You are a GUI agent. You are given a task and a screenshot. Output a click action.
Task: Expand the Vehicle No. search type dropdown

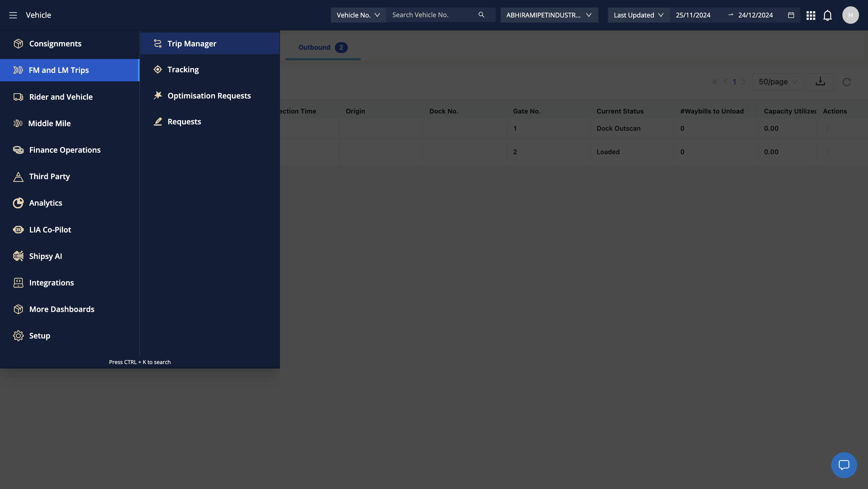(358, 15)
